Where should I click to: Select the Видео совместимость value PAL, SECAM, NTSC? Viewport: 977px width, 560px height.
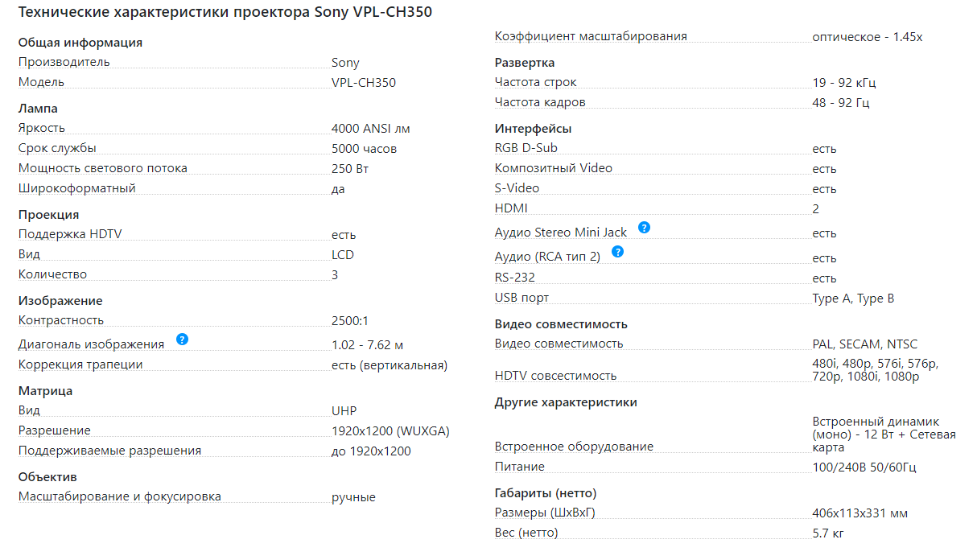865,344
